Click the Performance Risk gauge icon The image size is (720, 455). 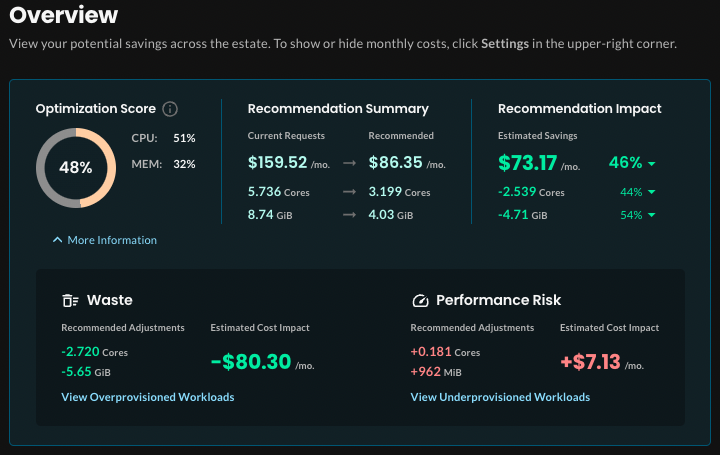[420, 300]
